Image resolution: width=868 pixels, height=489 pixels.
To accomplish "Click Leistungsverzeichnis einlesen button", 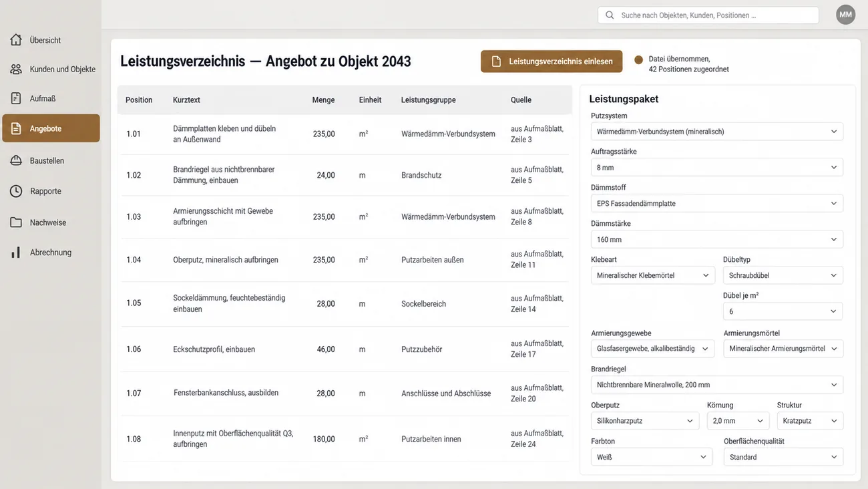I will pyautogui.click(x=552, y=61).
